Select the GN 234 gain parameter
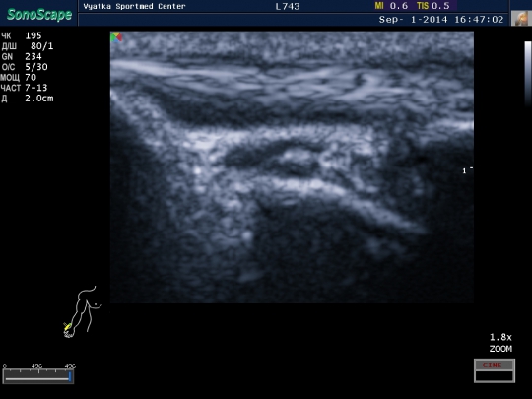The image size is (532, 399). [22, 57]
